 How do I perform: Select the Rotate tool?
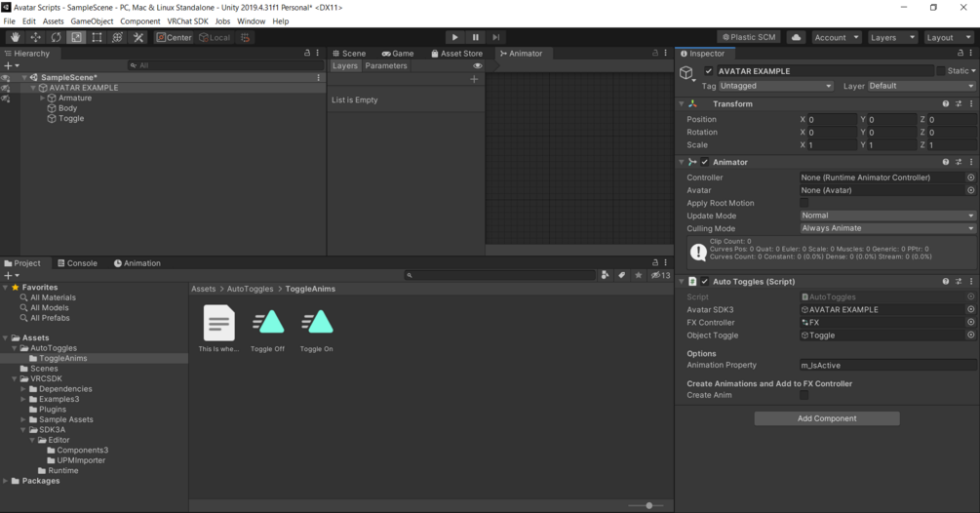tap(57, 37)
